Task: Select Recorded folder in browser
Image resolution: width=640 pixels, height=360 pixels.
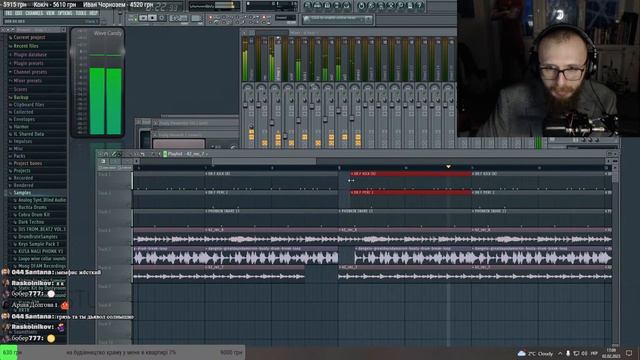Action: [x=23, y=178]
